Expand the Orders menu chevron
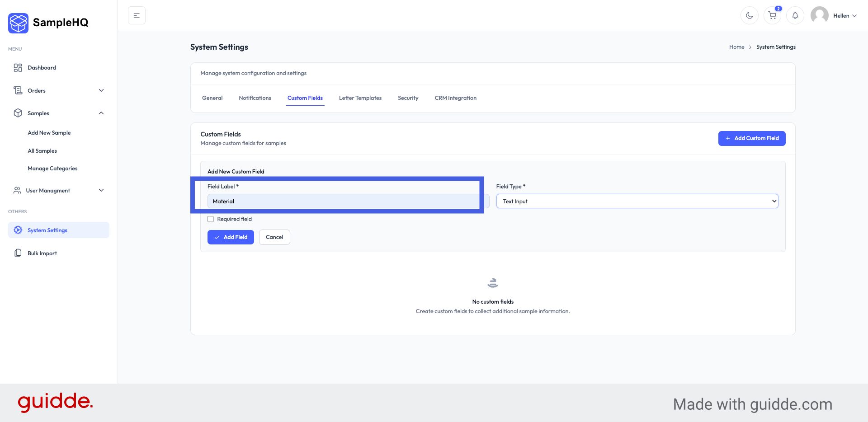 (101, 90)
